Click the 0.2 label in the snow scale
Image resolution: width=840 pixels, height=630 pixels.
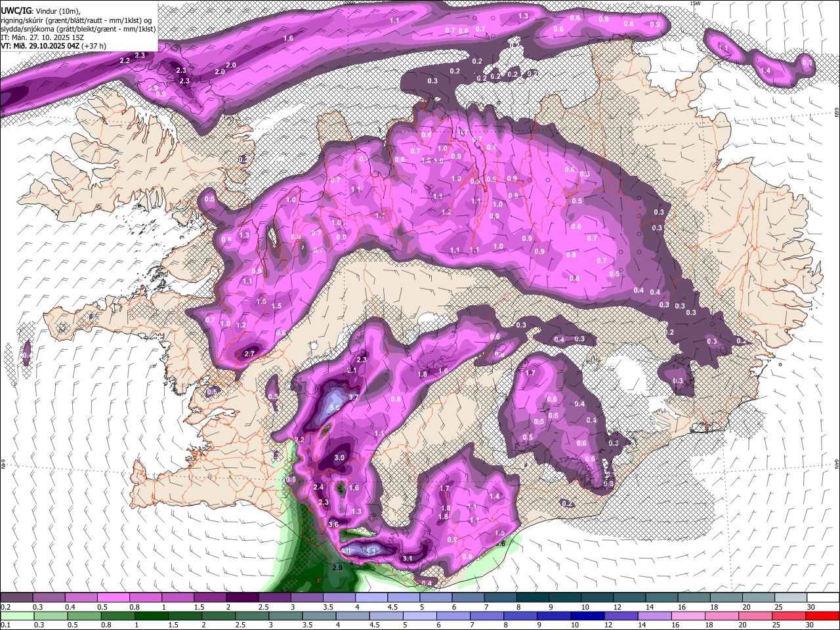coord(5,607)
